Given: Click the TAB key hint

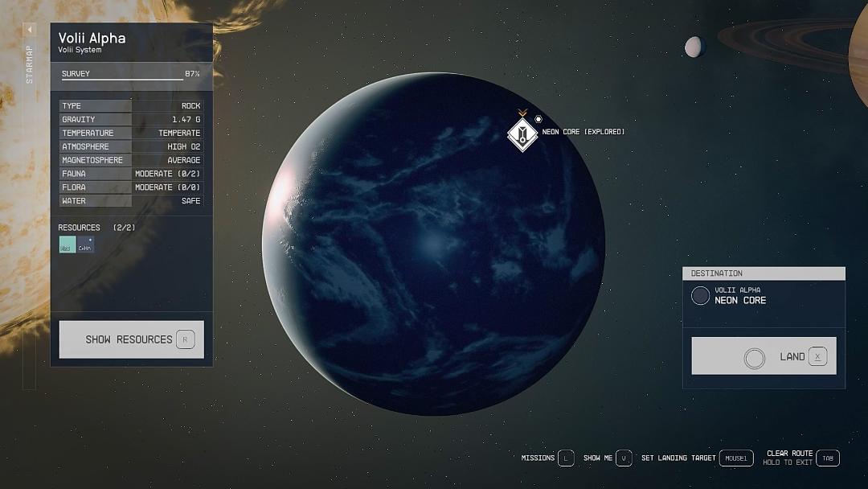Looking at the screenshot, I should click(x=828, y=458).
